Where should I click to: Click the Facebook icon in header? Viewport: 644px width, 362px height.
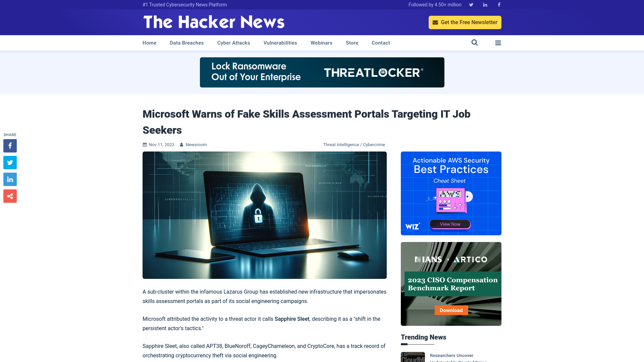click(498, 4)
